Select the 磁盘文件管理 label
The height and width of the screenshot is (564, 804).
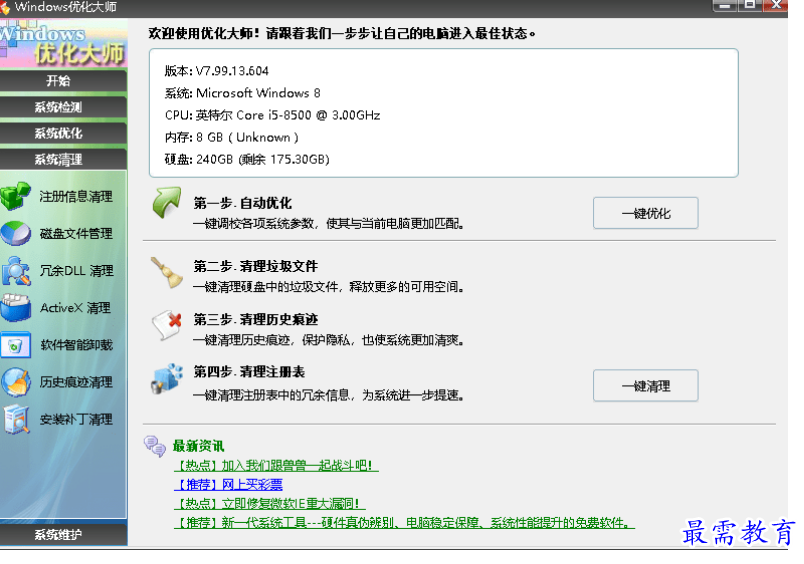[x=76, y=234]
